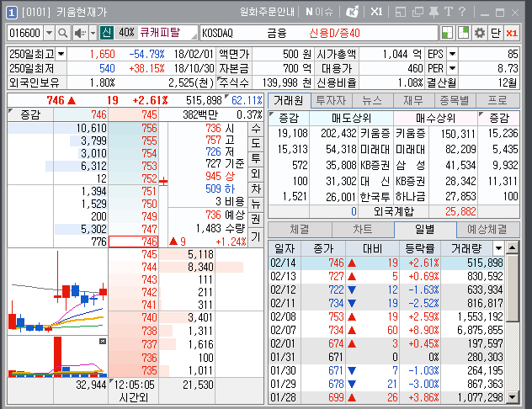
Task: Switch to the 체결 tab
Action: 300,230
